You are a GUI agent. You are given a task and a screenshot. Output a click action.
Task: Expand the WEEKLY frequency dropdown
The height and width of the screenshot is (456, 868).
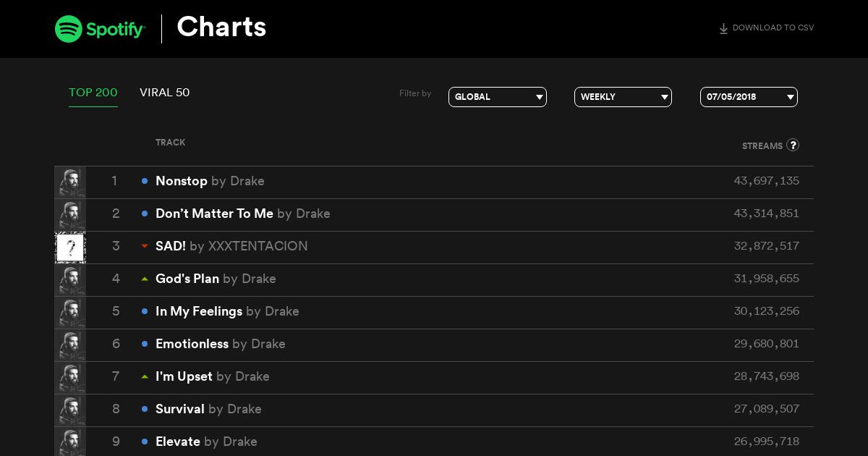[x=623, y=97]
